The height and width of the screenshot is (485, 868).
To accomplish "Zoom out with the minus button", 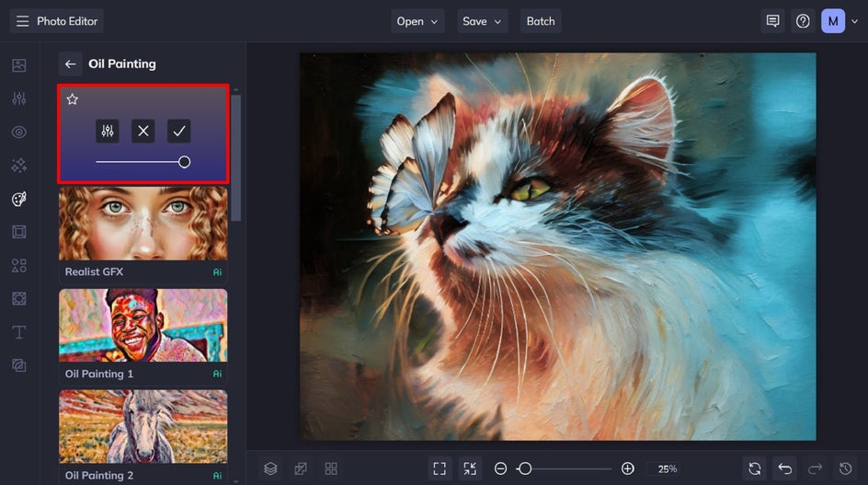I will [x=500, y=469].
